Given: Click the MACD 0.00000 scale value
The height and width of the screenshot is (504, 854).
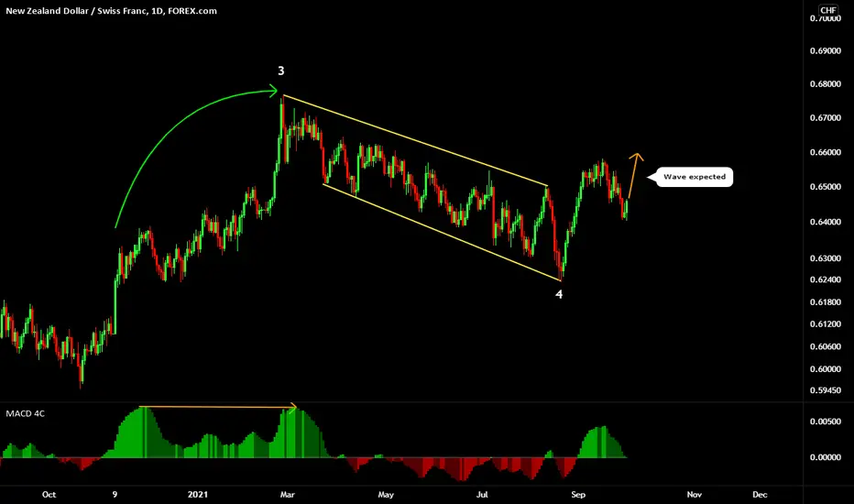Looking at the screenshot, I should tap(825, 457).
